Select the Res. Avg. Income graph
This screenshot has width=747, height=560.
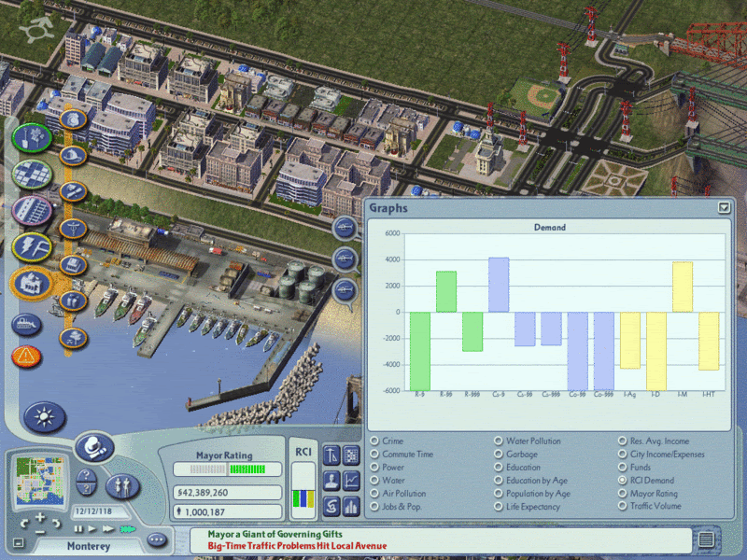click(x=622, y=441)
